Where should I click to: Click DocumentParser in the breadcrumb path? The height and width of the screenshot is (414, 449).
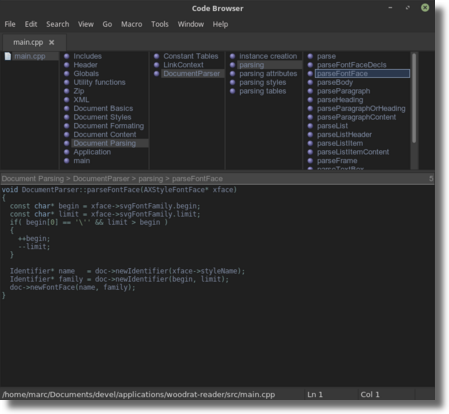point(101,179)
